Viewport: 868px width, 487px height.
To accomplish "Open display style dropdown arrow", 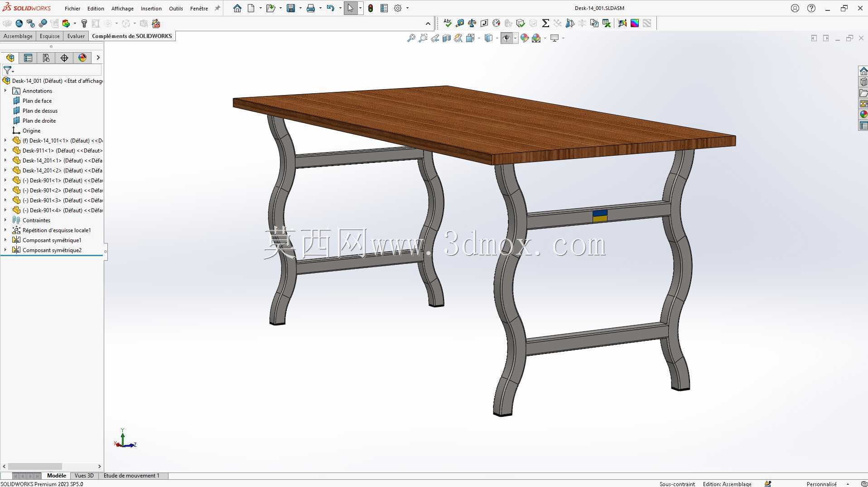I will pyautogui.click(x=497, y=38).
